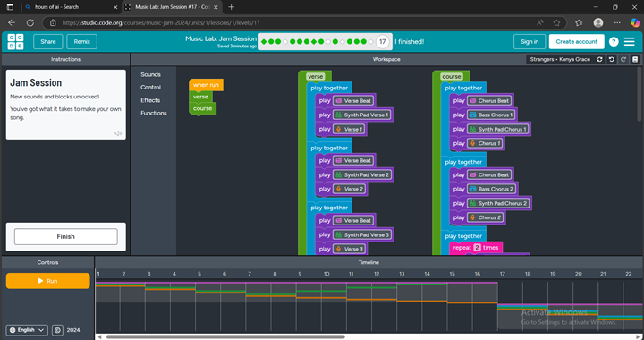Click the Finish button

pyautogui.click(x=65, y=236)
